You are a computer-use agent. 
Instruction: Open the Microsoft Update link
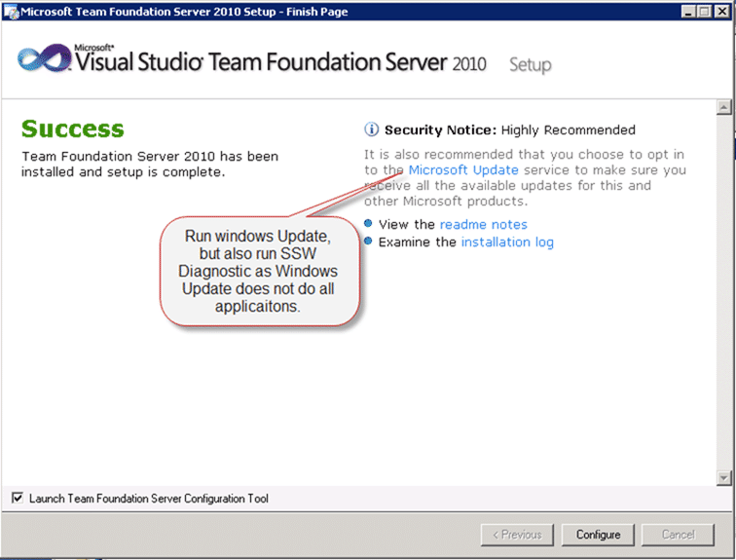463,169
